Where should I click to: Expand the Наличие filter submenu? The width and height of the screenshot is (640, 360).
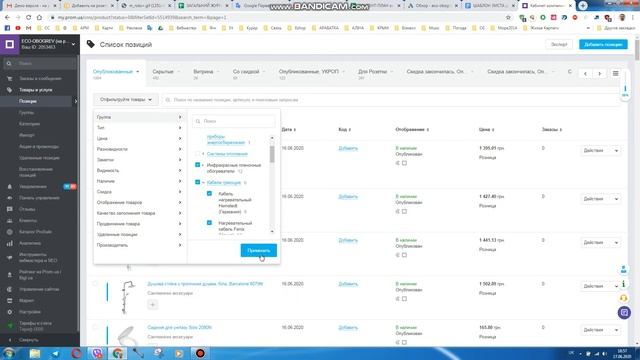(x=139, y=181)
